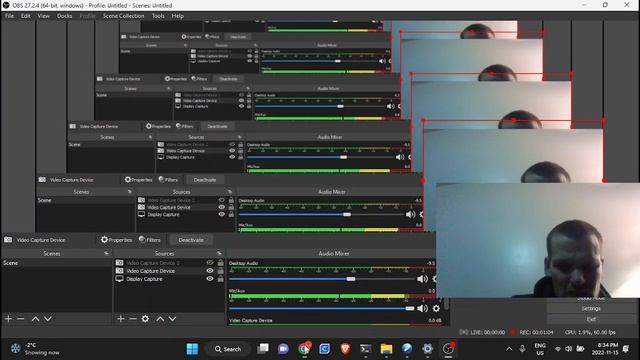Move source down in Sources dock
640x360 pixels.
coord(172,319)
